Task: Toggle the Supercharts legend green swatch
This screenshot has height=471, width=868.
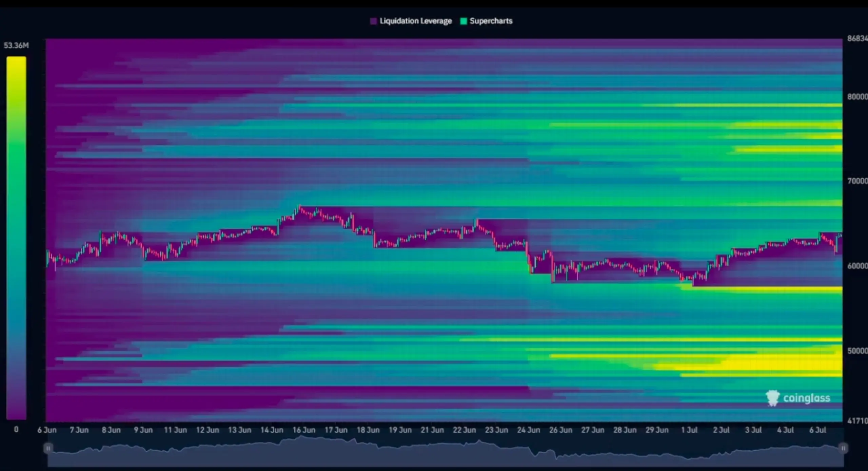Action: click(463, 21)
